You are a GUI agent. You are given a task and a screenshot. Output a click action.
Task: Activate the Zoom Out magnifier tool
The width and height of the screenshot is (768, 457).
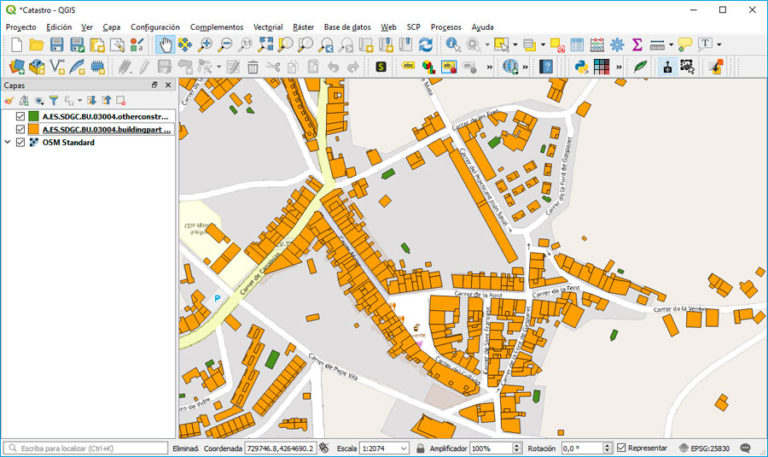coord(225,45)
